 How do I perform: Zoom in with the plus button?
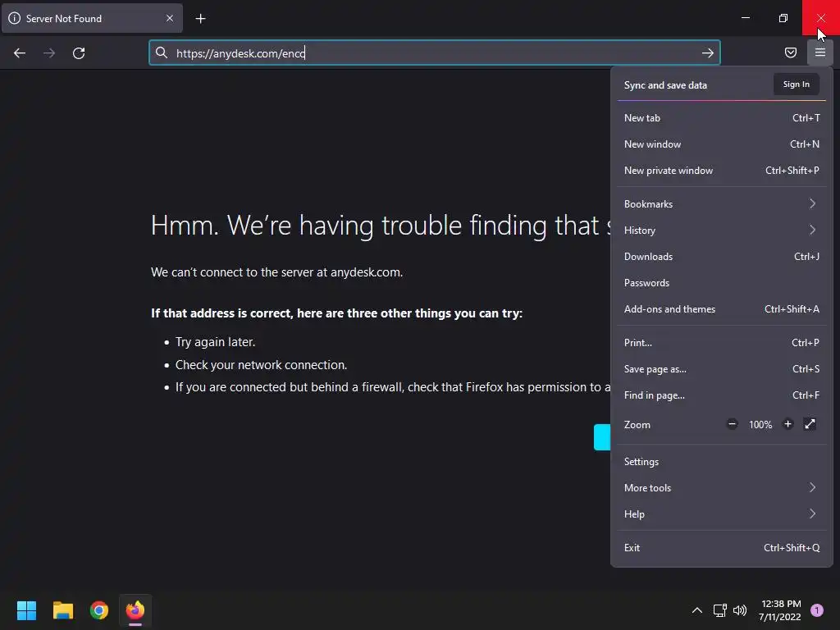click(787, 424)
